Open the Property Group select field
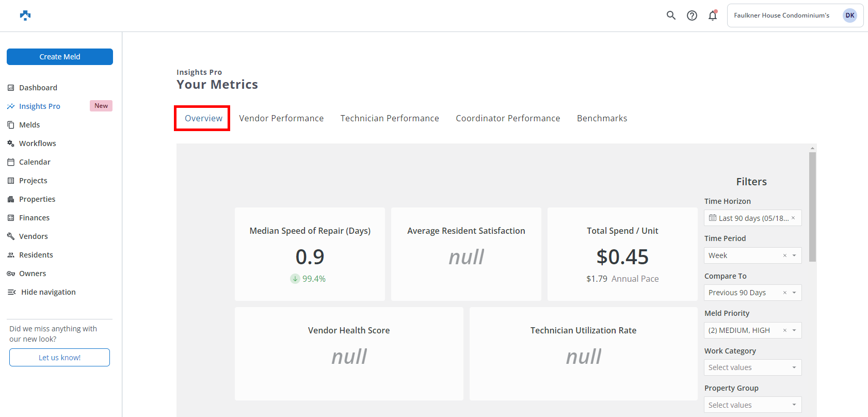The height and width of the screenshot is (417, 868). click(752, 405)
